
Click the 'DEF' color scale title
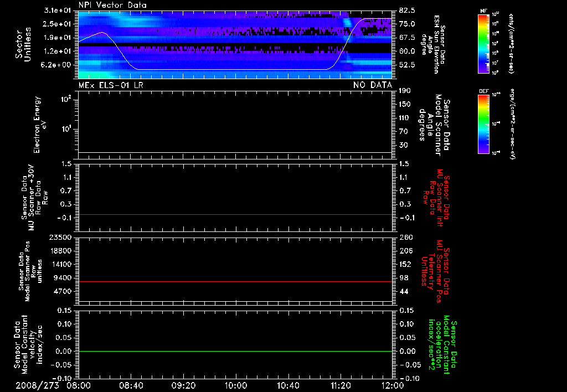[483, 91]
